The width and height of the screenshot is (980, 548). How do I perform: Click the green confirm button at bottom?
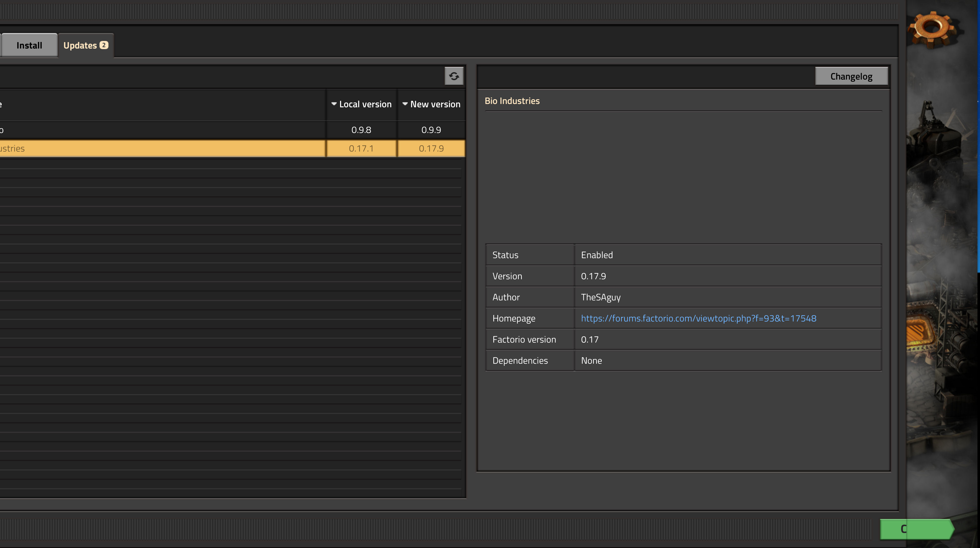917,529
